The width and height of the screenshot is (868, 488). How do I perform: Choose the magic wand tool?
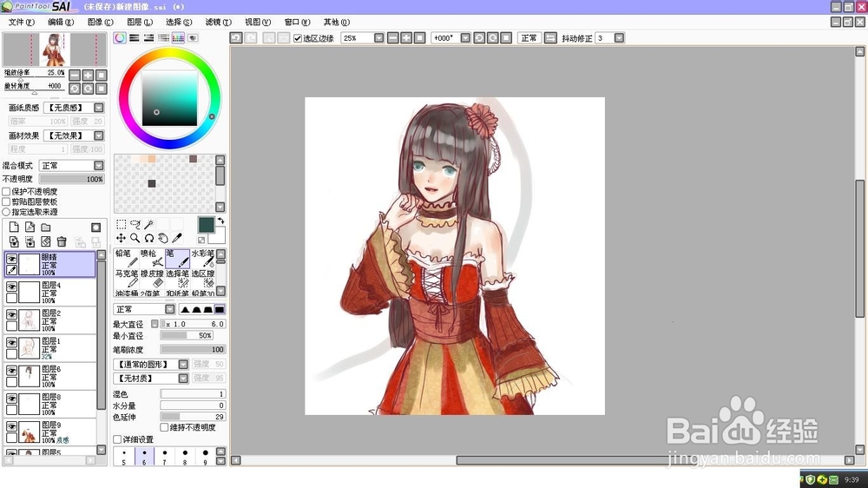point(149,224)
